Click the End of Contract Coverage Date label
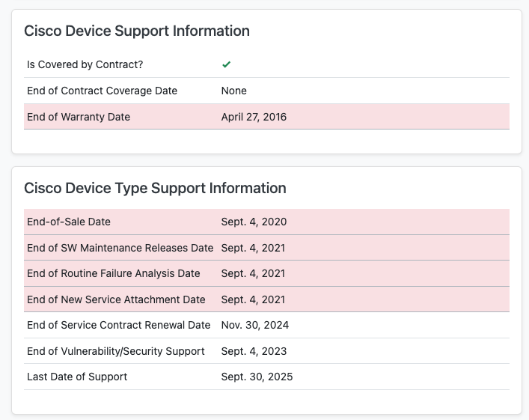This screenshot has height=420, width=529. (102, 91)
